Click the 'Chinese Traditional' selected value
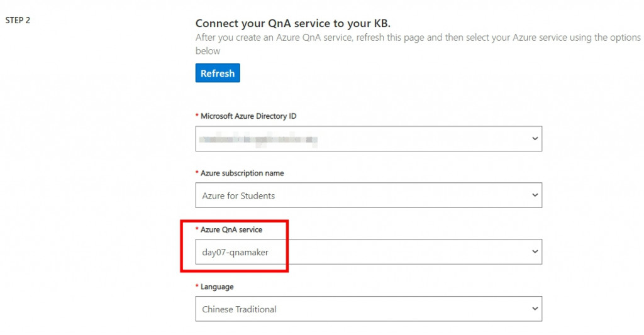The height and width of the screenshot is (335, 644). 239,309
